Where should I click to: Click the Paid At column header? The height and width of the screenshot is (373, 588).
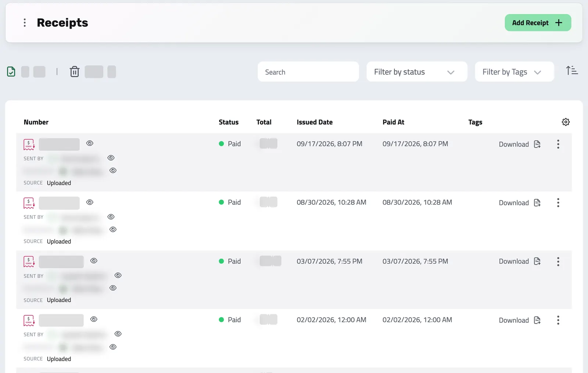(x=393, y=122)
